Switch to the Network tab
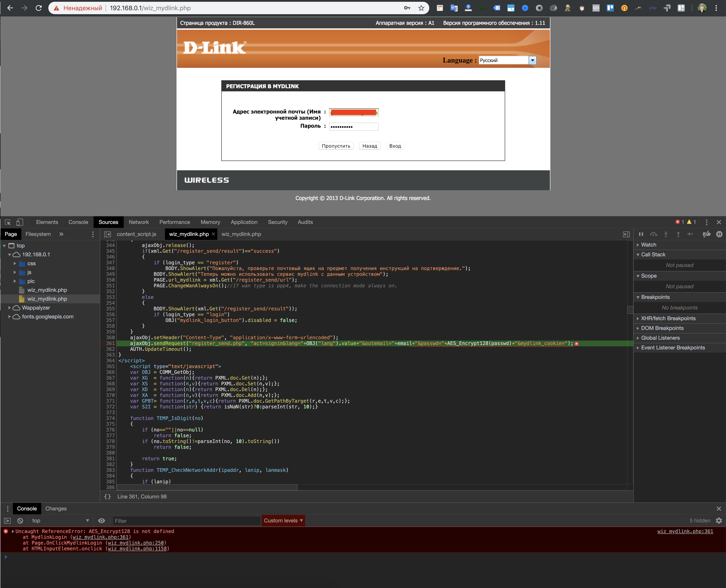 pyautogui.click(x=139, y=222)
